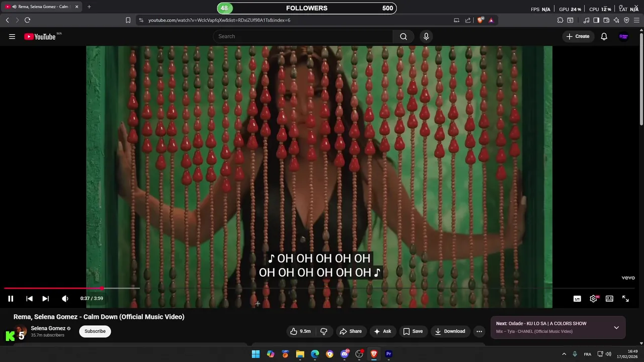This screenshot has height=362, width=644.
Task: Switch to theater mode view
Action: coord(609,299)
